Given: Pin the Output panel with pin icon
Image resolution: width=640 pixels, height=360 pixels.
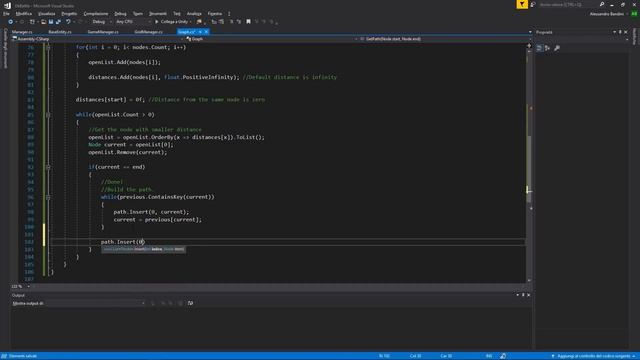Looking at the screenshot, I should click(x=523, y=295).
